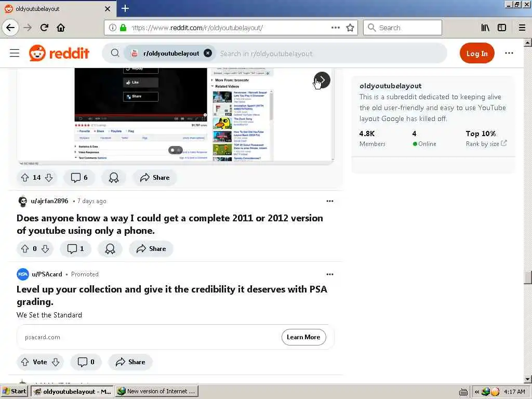Viewport: 532px width, 399px height.
Task: Reload the page with the refresh icon
Action: pyautogui.click(x=44, y=28)
